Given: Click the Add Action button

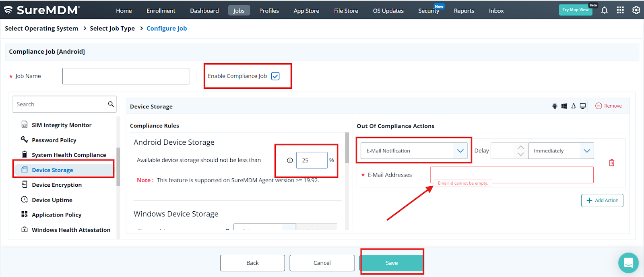Looking at the screenshot, I should (602, 200).
